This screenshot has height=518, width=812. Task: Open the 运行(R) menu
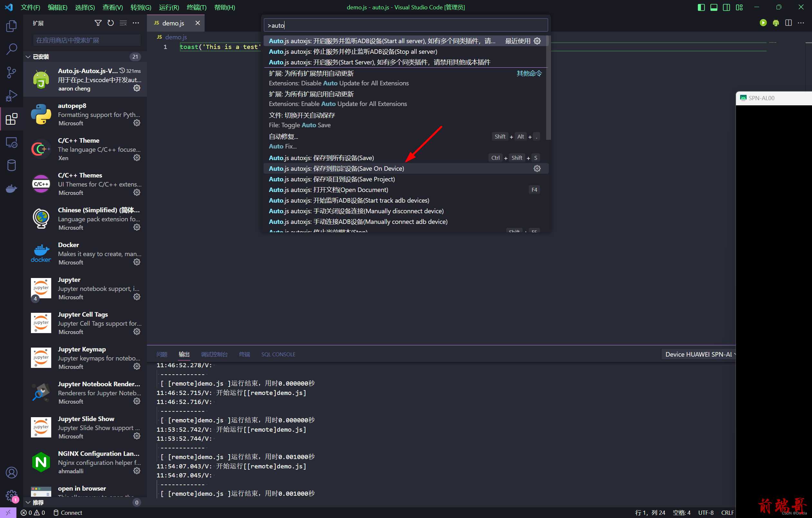(169, 7)
